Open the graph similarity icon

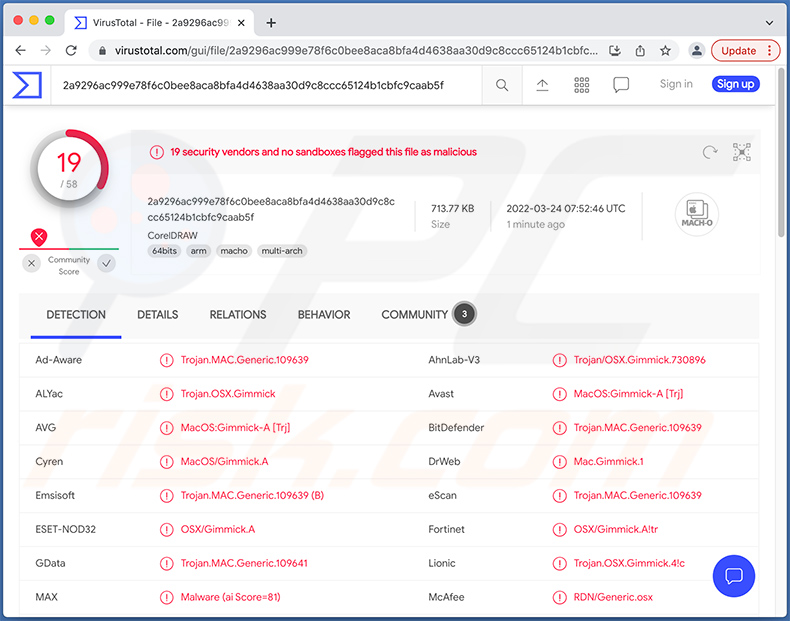click(742, 152)
